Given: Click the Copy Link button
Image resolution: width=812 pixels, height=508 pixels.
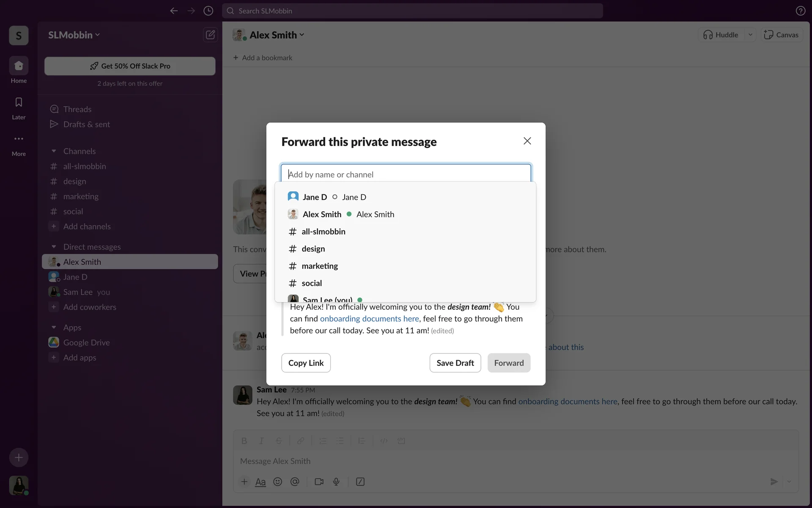Looking at the screenshot, I should [x=306, y=363].
